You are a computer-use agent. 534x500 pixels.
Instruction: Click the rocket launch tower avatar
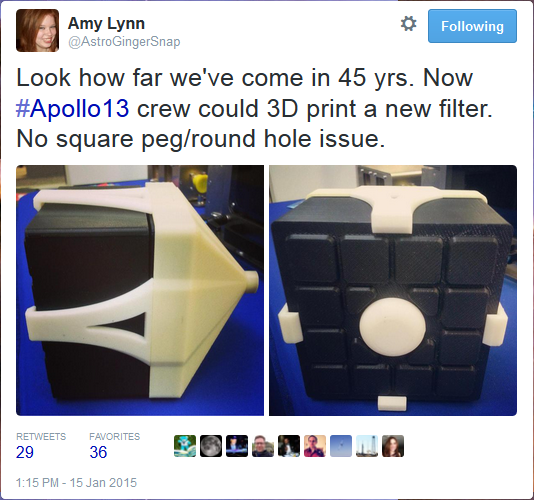(x=367, y=446)
